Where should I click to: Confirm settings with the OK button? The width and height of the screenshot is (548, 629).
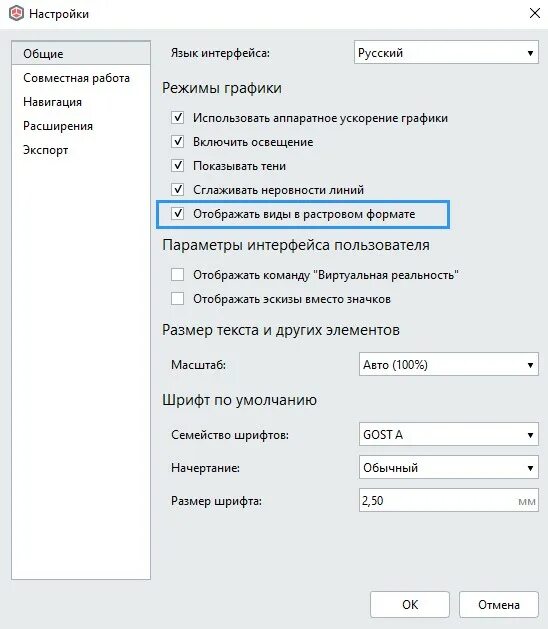(x=410, y=605)
